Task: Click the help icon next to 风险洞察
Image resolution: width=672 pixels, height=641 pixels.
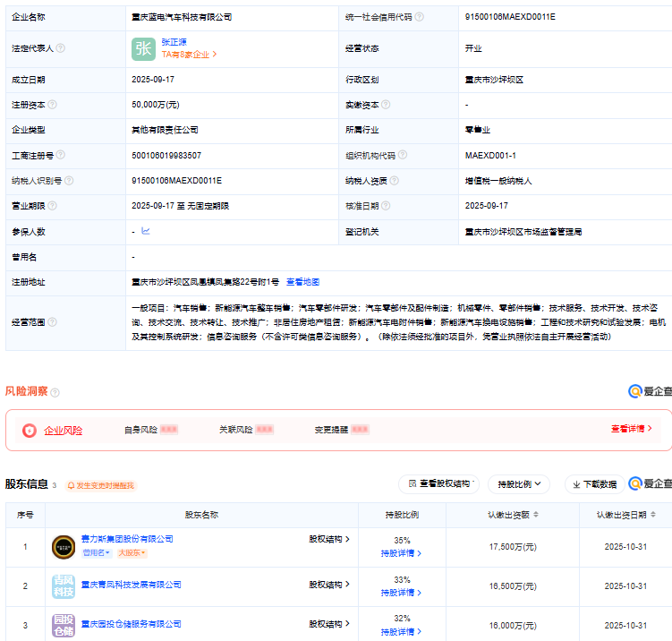Action: [x=55, y=392]
